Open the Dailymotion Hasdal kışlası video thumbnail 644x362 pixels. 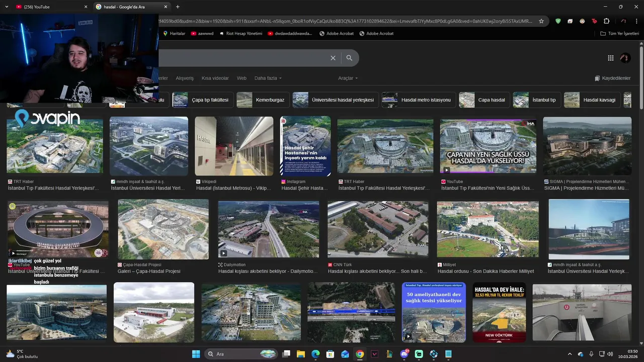pos(268,229)
